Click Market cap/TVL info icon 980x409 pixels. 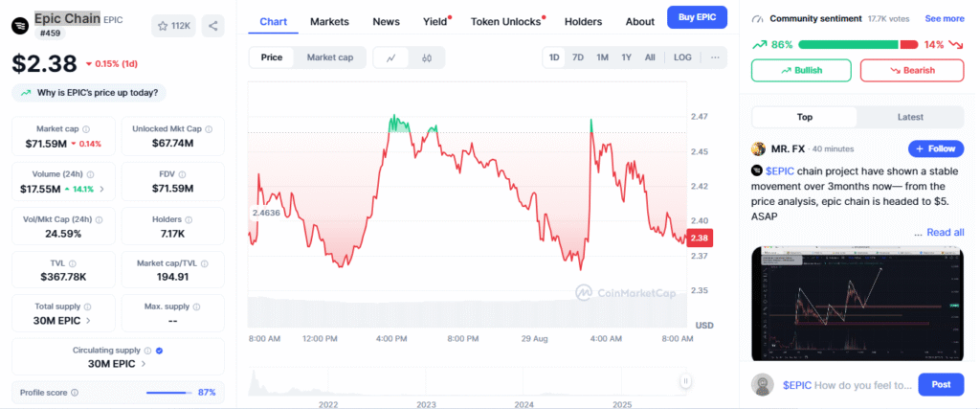pyautogui.click(x=205, y=264)
